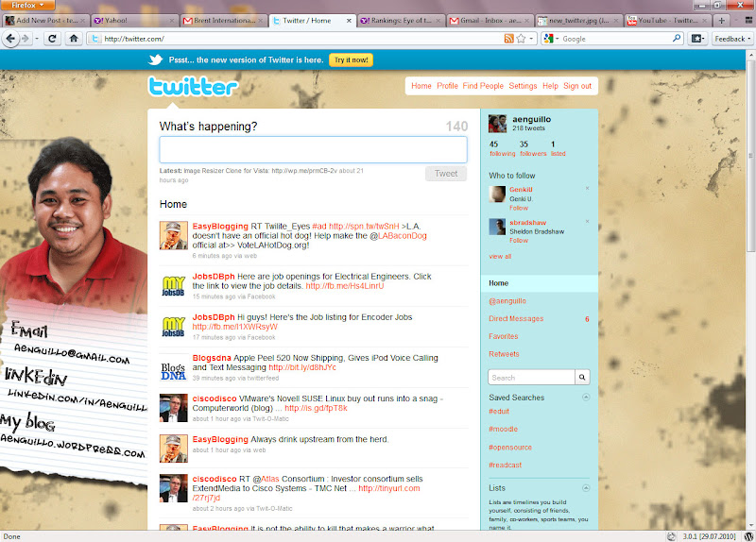The width and height of the screenshot is (756, 542).
Task: Click the URL address bar
Action: click(x=301, y=39)
